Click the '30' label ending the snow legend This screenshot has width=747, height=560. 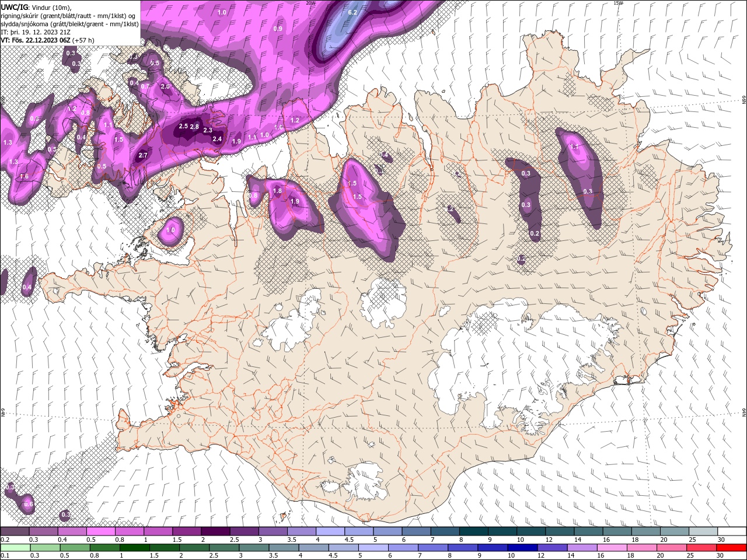(x=721, y=540)
